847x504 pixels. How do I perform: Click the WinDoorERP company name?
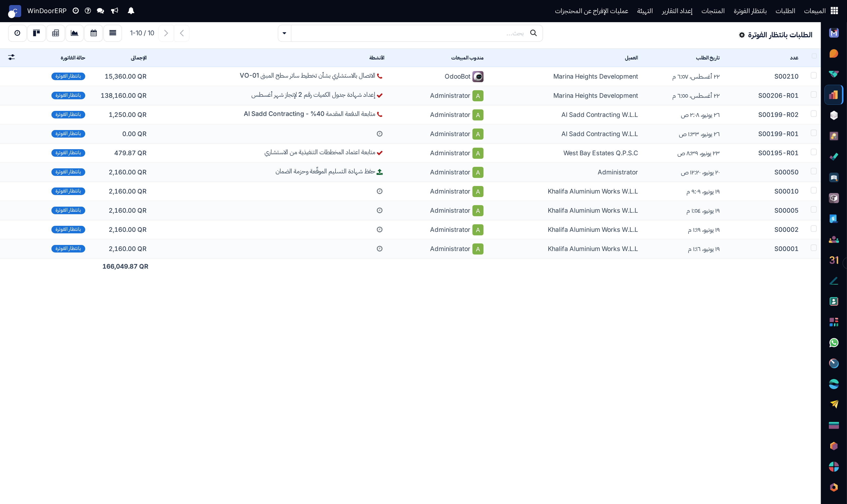[x=47, y=11]
